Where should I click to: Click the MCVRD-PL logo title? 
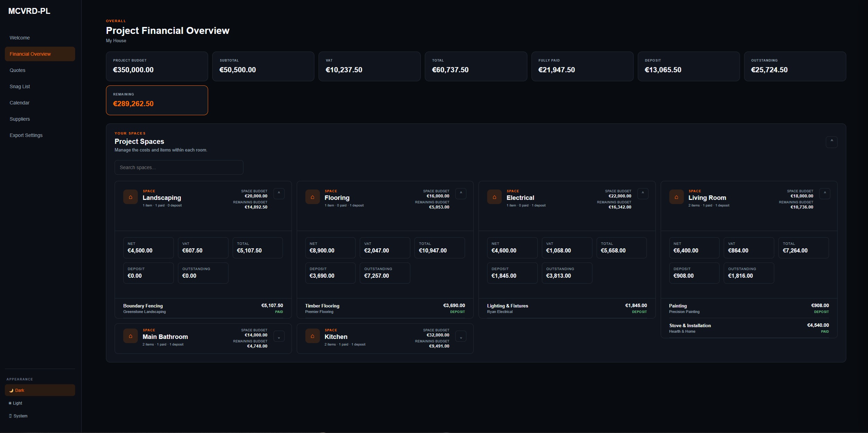coord(29,11)
